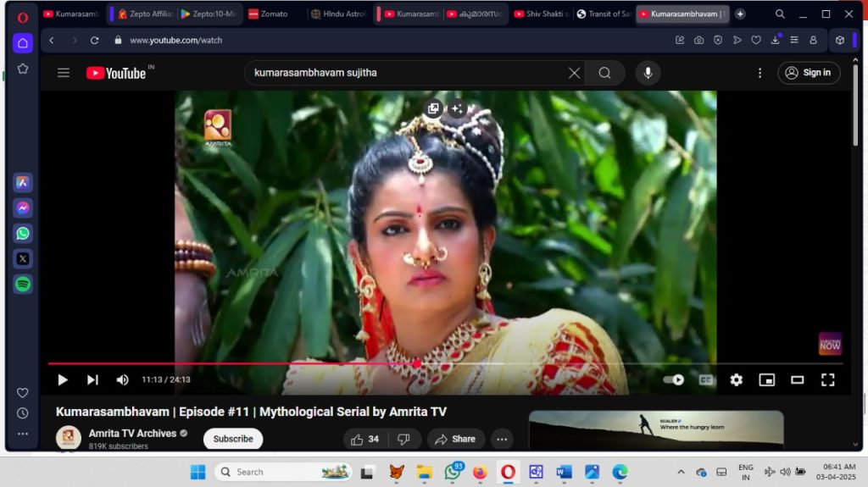The height and width of the screenshot is (487, 868).
Task: Open Microsoft Word from the taskbar
Action: pyautogui.click(x=564, y=472)
